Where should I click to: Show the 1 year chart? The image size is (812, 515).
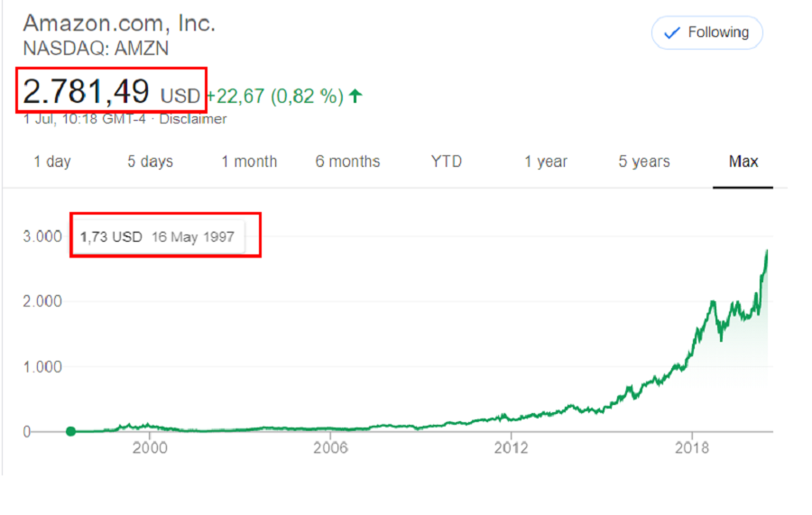click(545, 161)
